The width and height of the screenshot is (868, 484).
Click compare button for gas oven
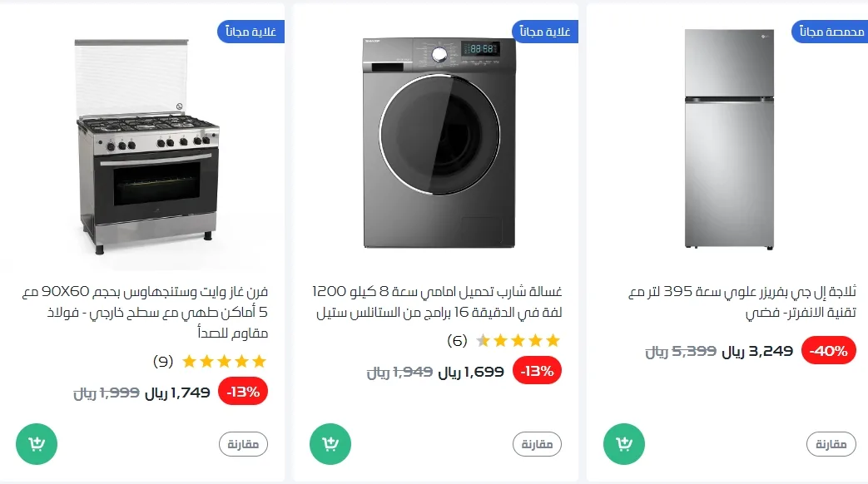pos(244,444)
